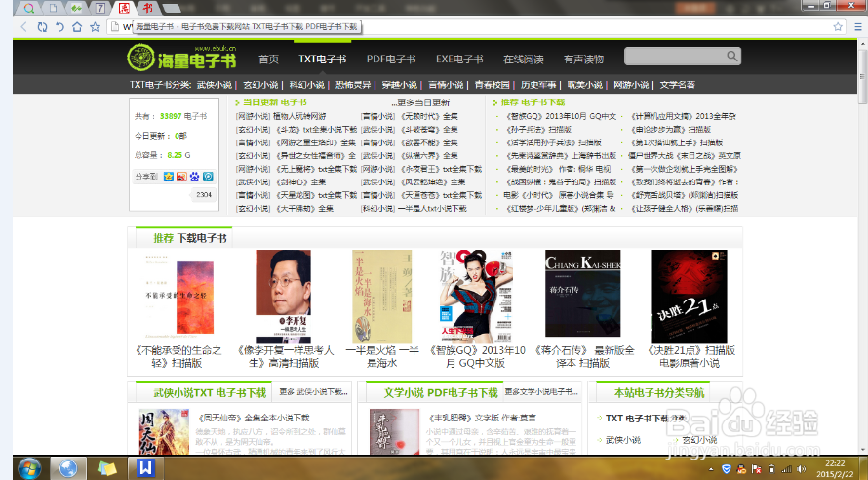This screenshot has height=480, width=868.
Task: Open 更多 武侠小说下载... link
Action: [x=313, y=392]
